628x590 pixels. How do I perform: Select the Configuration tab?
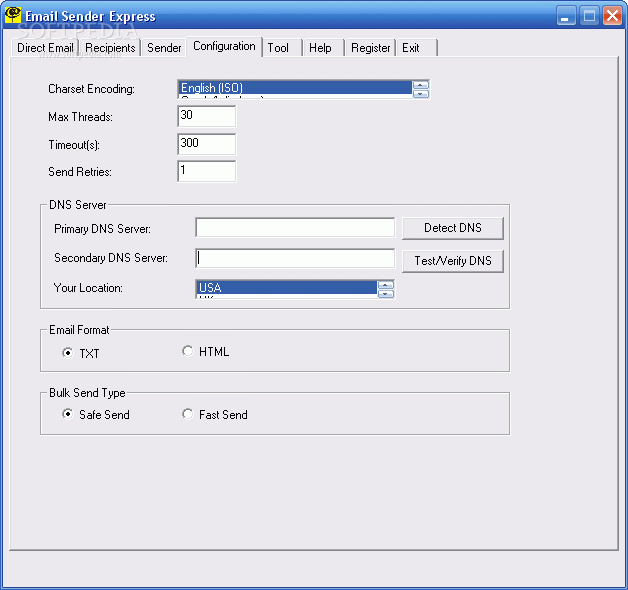pos(224,46)
